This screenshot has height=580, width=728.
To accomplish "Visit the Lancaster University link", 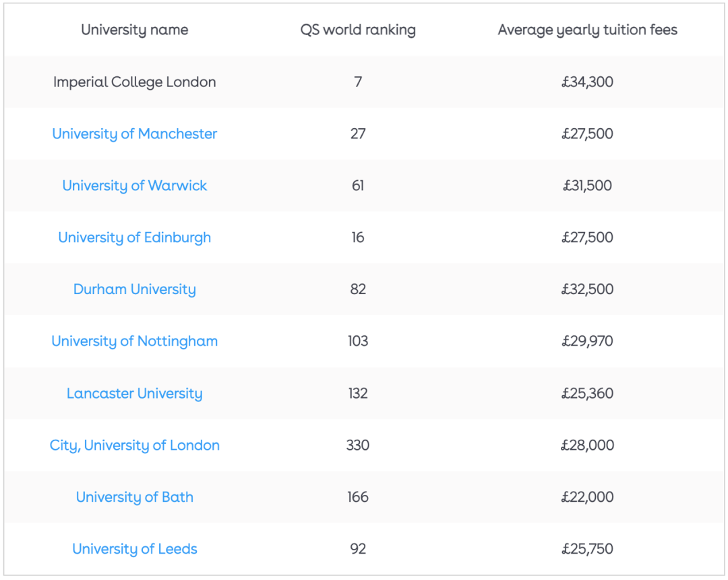I will tap(134, 393).
